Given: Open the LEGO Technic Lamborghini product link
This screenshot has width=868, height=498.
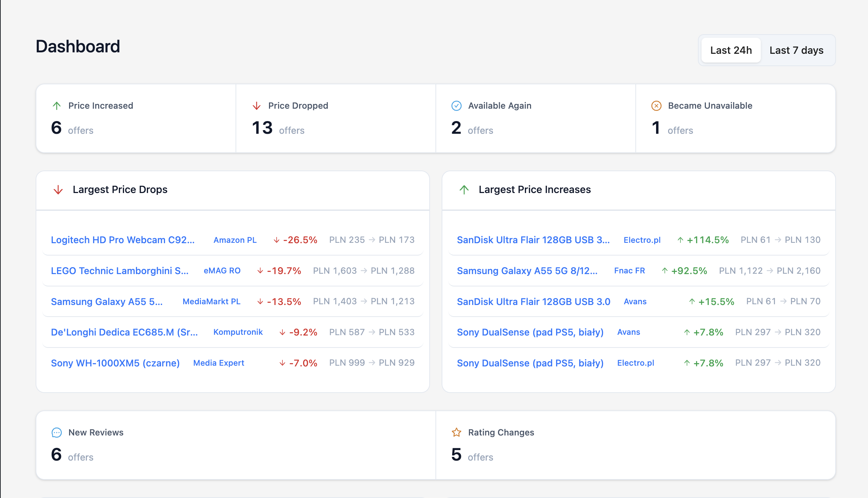Looking at the screenshot, I should [120, 271].
